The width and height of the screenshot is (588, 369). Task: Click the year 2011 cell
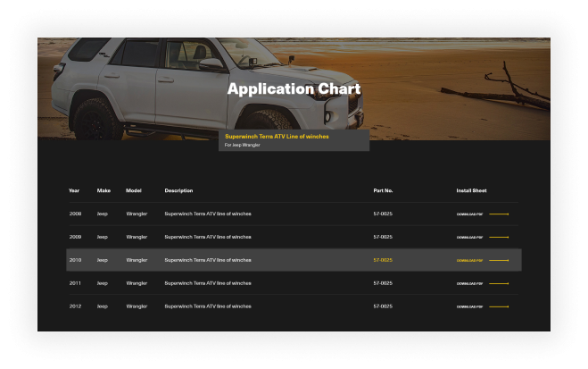tap(75, 283)
